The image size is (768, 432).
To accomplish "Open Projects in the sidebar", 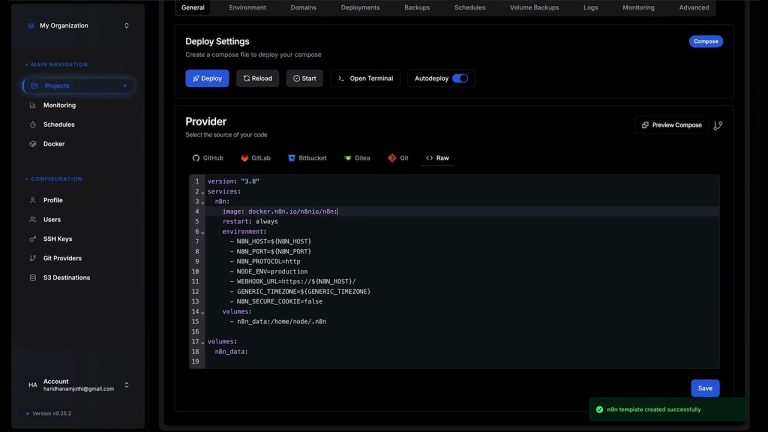I will [x=78, y=86].
